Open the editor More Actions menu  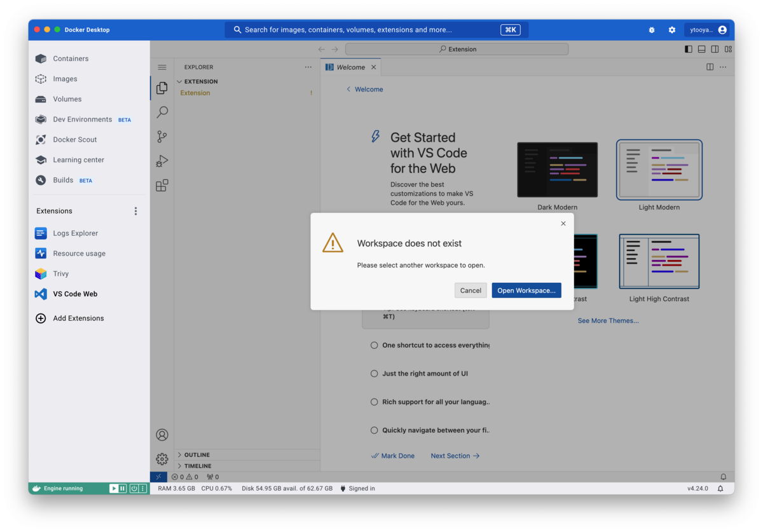[x=723, y=67]
